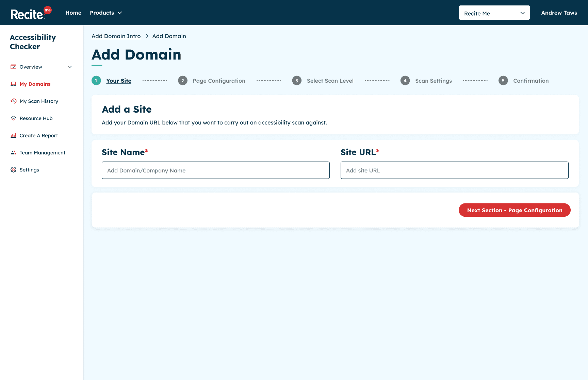
Task: Click step 4 circle for Scan Settings
Action: click(x=405, y=81)
